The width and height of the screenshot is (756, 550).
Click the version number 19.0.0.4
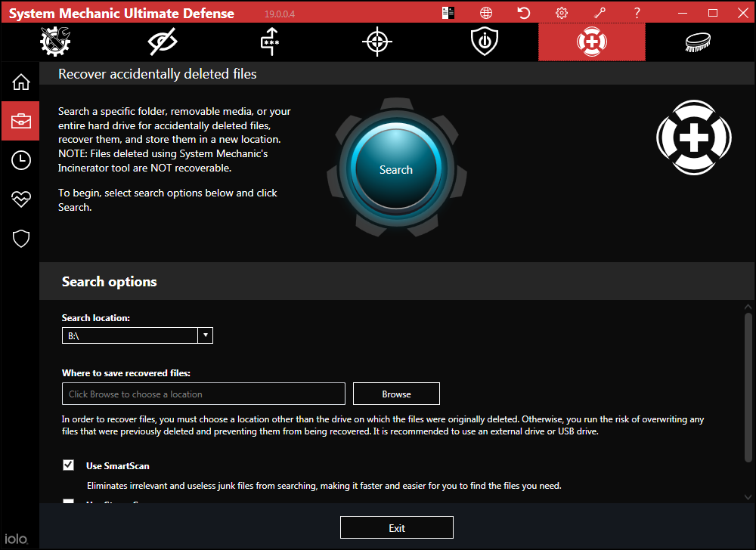[x=280, y=14]
